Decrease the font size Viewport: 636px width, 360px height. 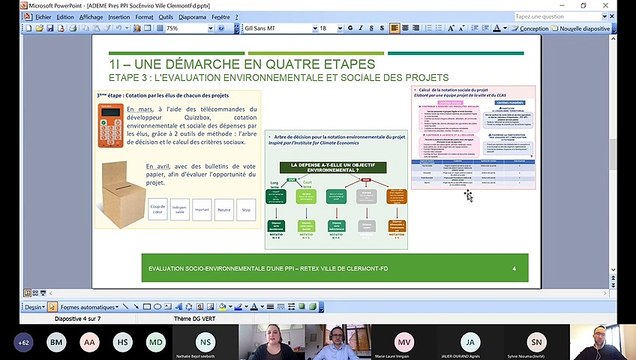[x=462, y=28]
